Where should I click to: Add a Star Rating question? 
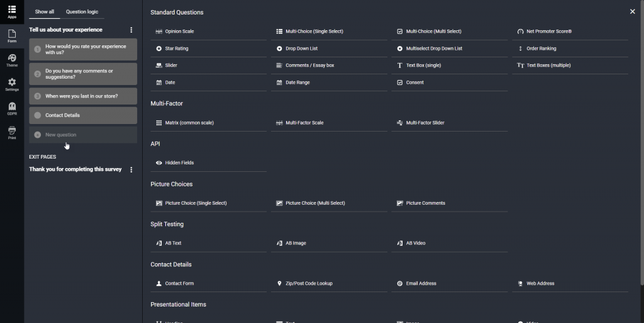click(x=176, y=48)
